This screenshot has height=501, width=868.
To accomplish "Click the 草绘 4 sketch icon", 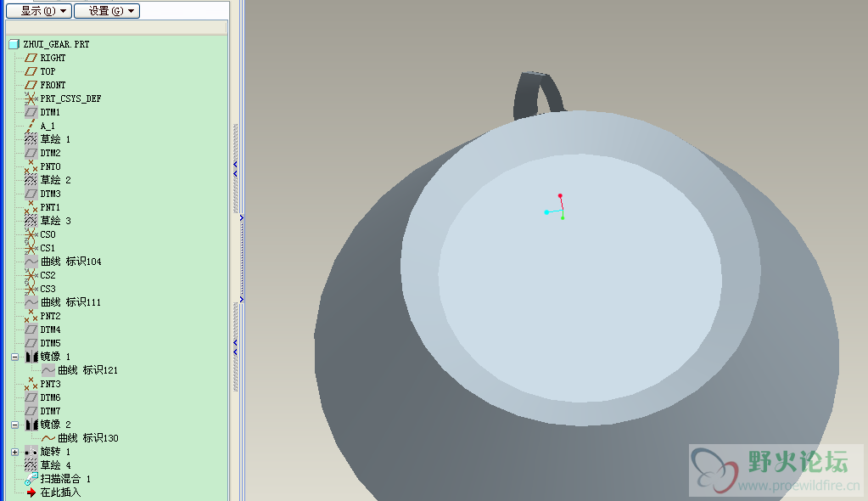I will point(31,465).
